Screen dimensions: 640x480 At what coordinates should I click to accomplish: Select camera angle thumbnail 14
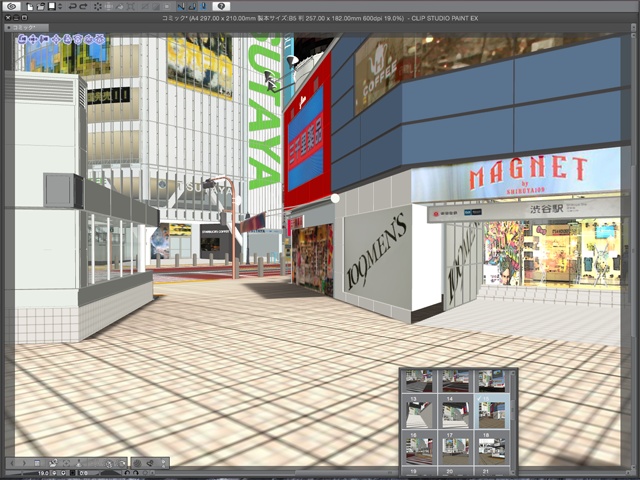pyautogui.click(x=455, y=411)
